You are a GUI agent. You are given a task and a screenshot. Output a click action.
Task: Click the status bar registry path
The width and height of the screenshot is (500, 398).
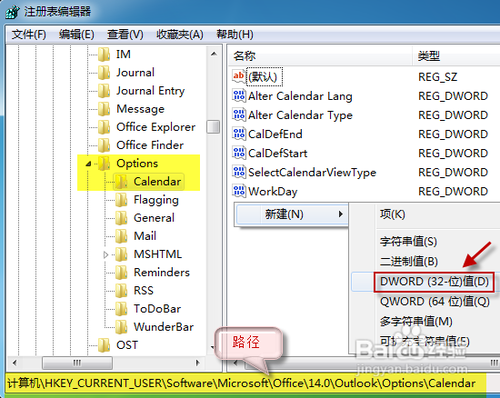241,383
